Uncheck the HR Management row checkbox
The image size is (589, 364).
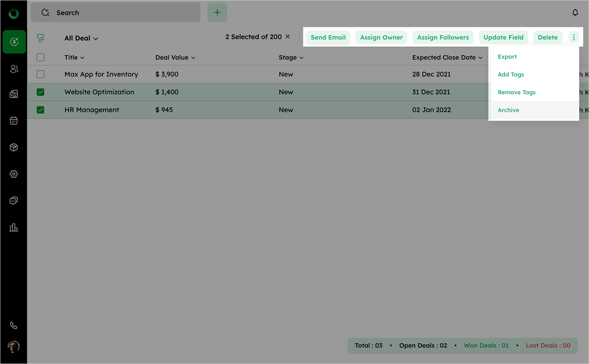(40, 110)
